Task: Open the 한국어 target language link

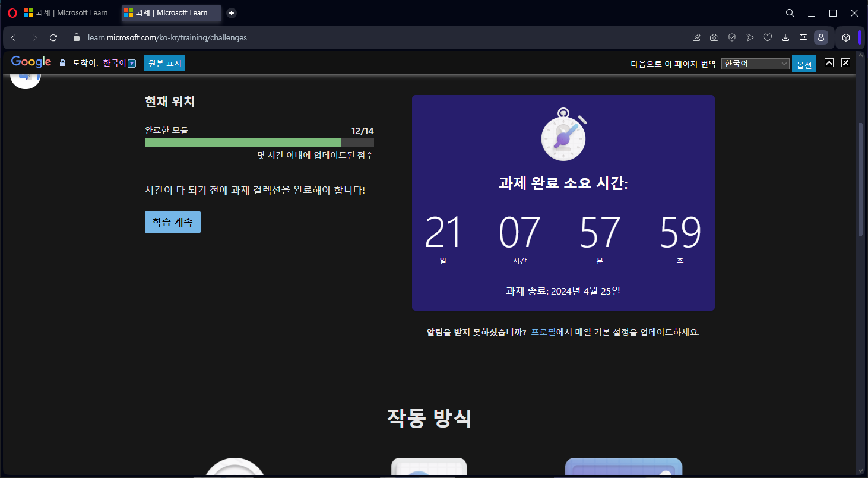Action: (x=115, y=63)
